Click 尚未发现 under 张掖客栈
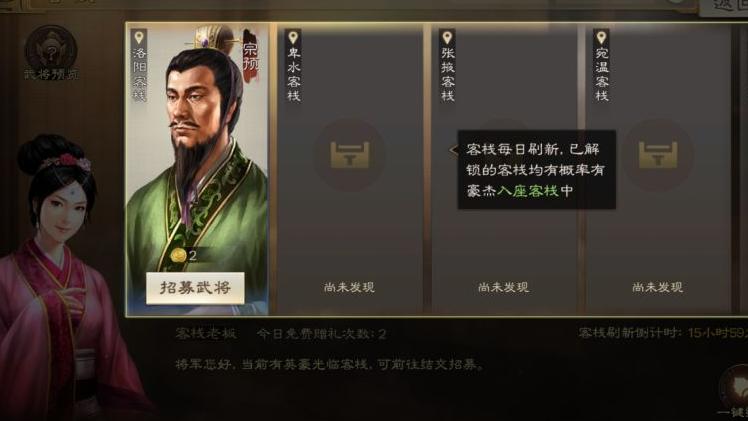 click(x=503, y=287)
